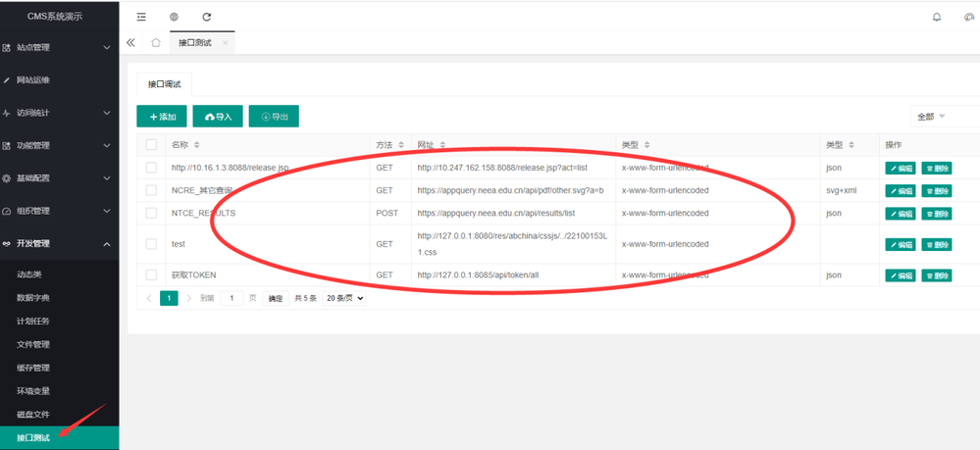Open the notification bell icon
The height and width of the screenshot is (450, 980).
pos(936,17)
